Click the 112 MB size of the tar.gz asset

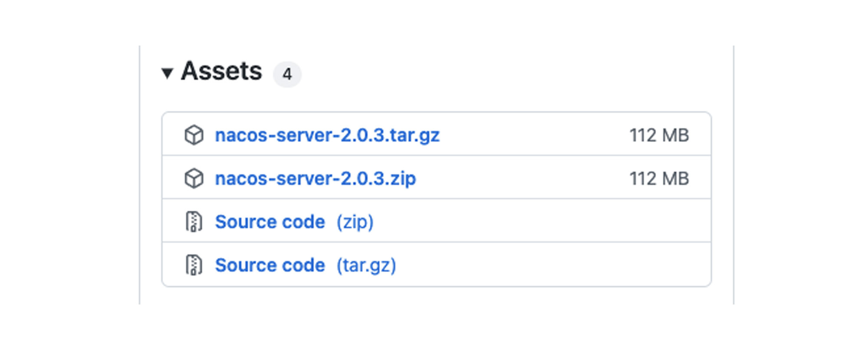(659, 135)
